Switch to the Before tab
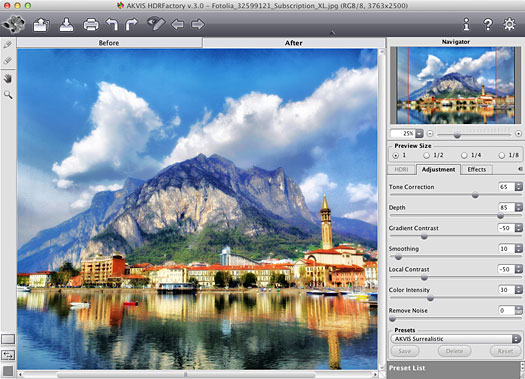 (x=109, y=43)
